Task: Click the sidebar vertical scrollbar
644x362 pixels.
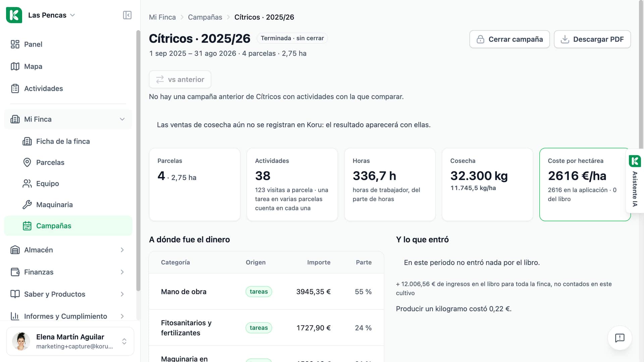Action: click(x=138, y=161)
